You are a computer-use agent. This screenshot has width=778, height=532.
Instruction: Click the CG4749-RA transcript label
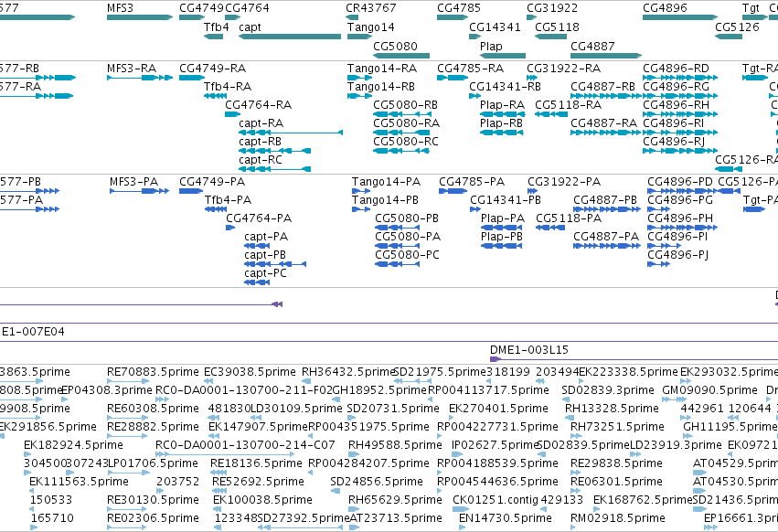[x=212, y=68]
